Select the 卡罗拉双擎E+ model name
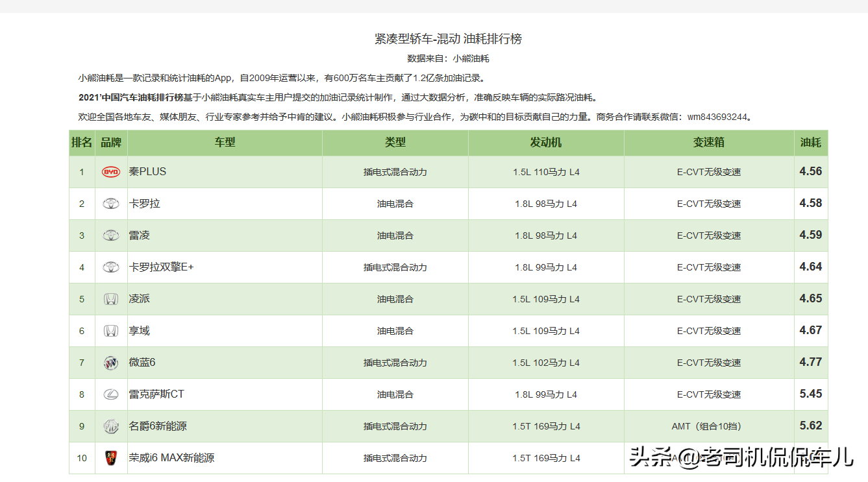 162,267
